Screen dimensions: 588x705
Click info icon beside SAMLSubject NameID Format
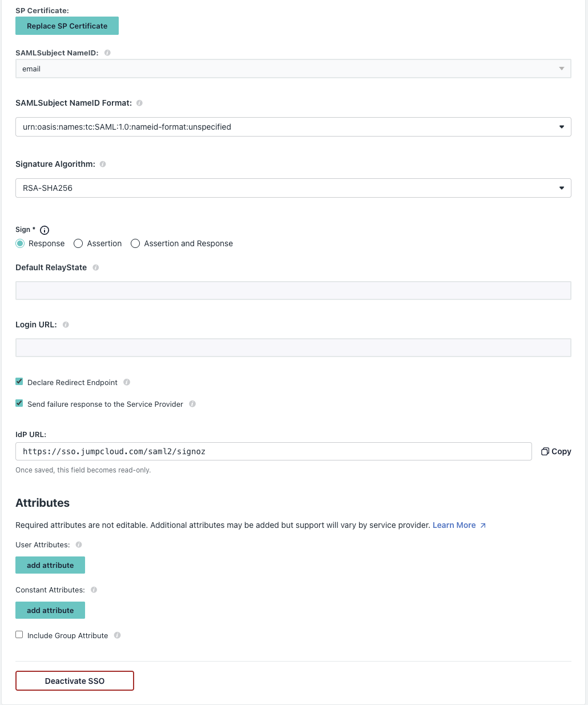click(139, 103)
